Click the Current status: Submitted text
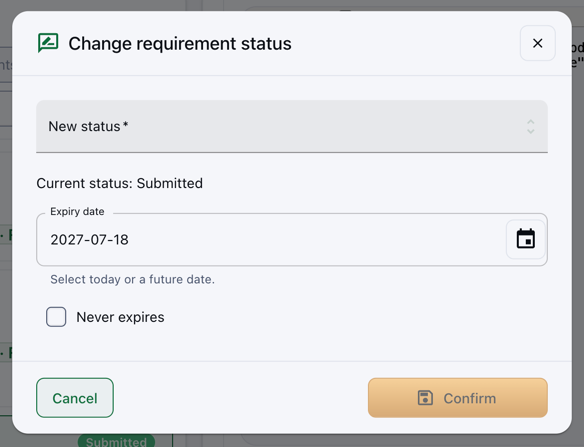This screenshot has width=584, height=447. (120, 183)
